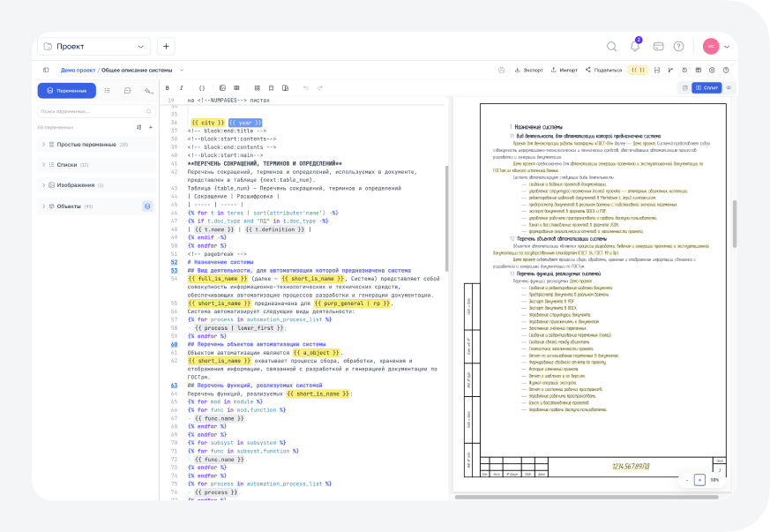This screenshot has width=770, height=532.
Task: Insert brackets with the {} toolbar icon
Action: click(202, 88)
